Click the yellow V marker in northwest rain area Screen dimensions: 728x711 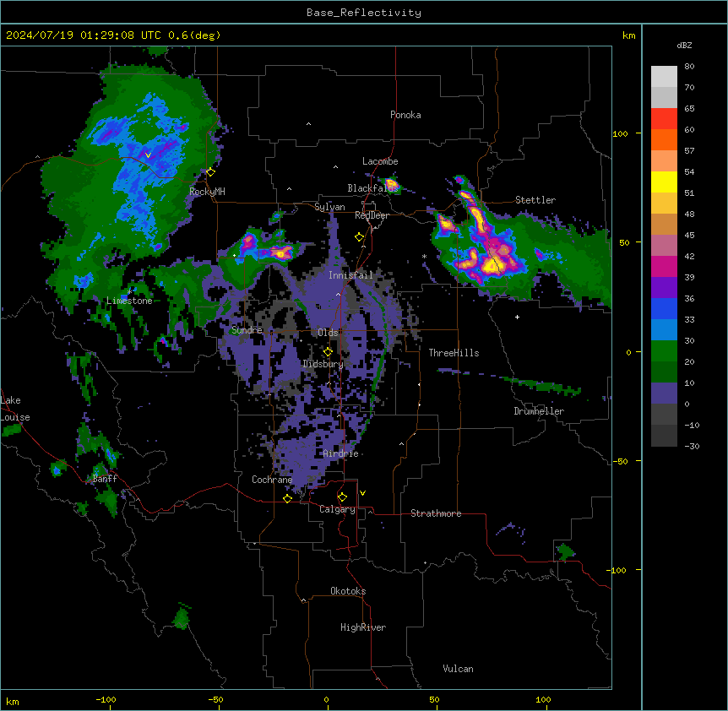pos(148,155)
